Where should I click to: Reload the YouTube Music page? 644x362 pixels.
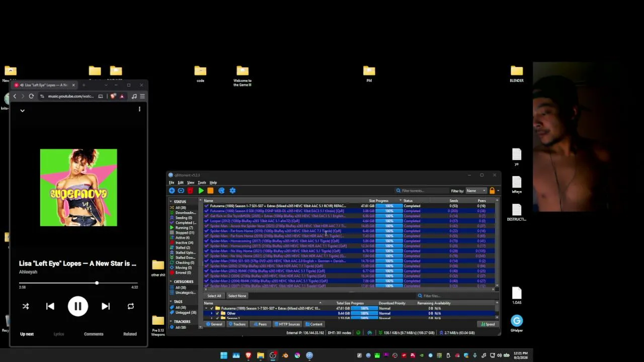click(x=31, y=96)
